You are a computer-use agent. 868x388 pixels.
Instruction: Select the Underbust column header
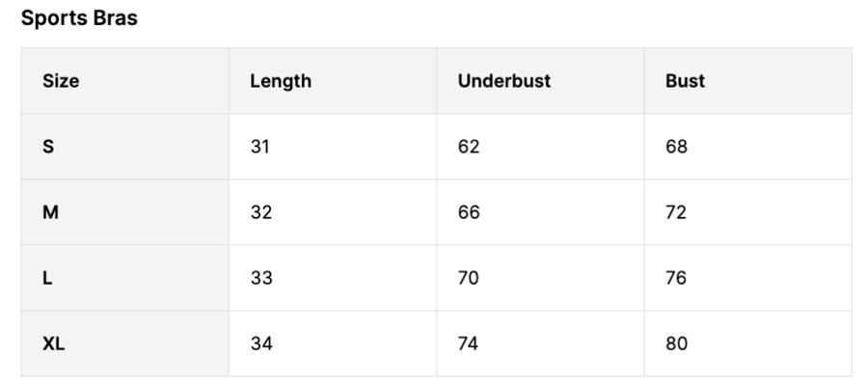pyautogui.click(x=504, y=81)
